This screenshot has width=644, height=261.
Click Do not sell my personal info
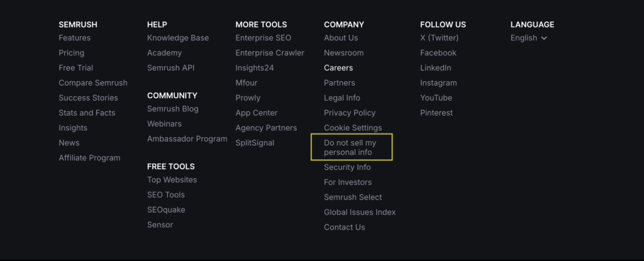350,148
